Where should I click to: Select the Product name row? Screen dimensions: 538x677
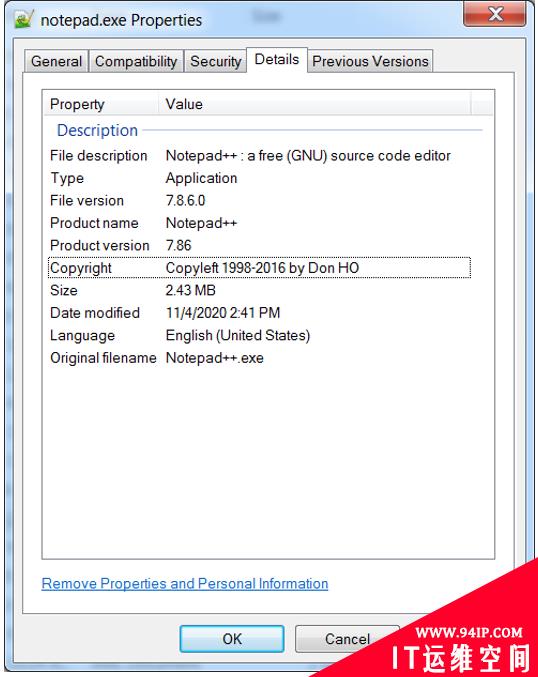point(260,223)
